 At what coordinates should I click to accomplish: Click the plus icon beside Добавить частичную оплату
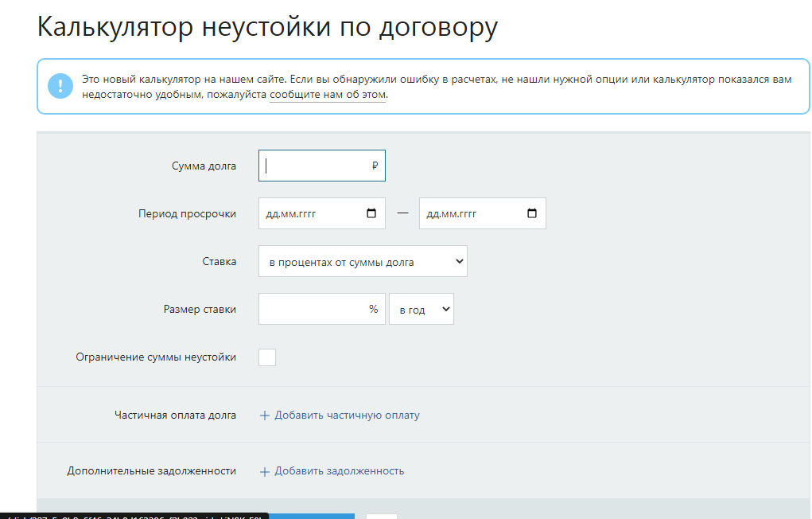click(265, 416)
